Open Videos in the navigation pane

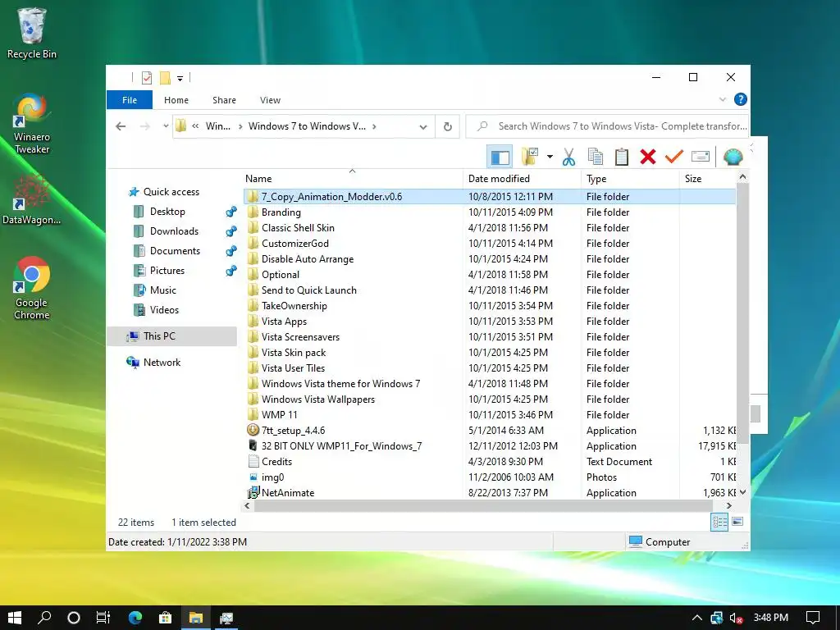164,310
